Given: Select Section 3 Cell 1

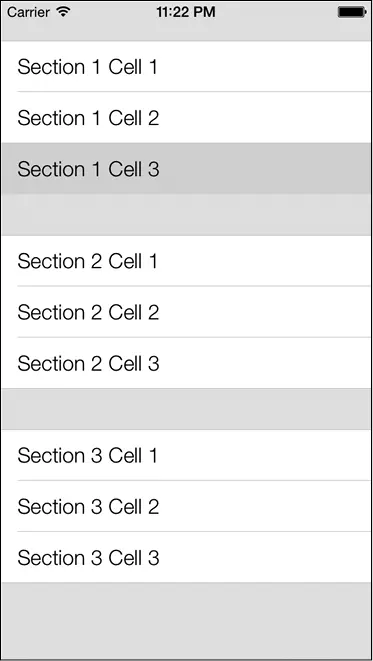Looking at the screenshot, I should coord(186,455).
